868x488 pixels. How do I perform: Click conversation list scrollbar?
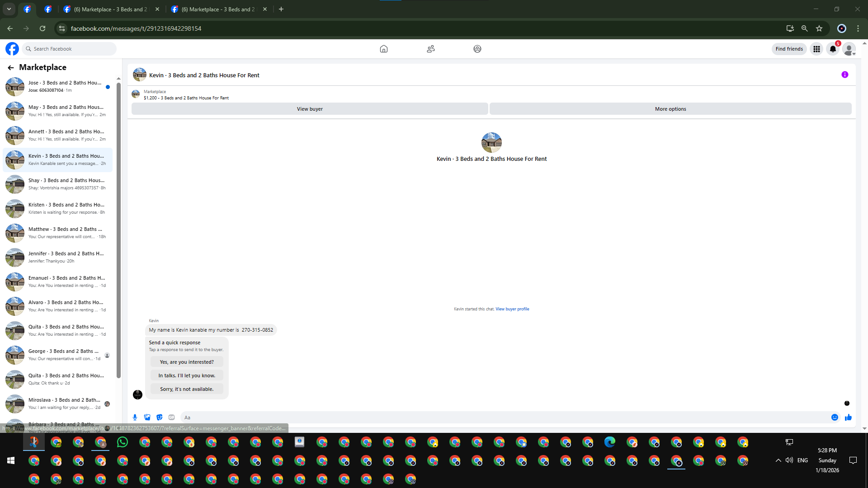coord(118,226)
